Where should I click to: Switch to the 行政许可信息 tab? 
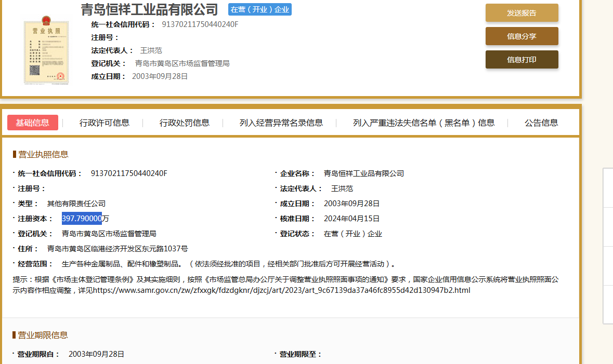[105, 123]
